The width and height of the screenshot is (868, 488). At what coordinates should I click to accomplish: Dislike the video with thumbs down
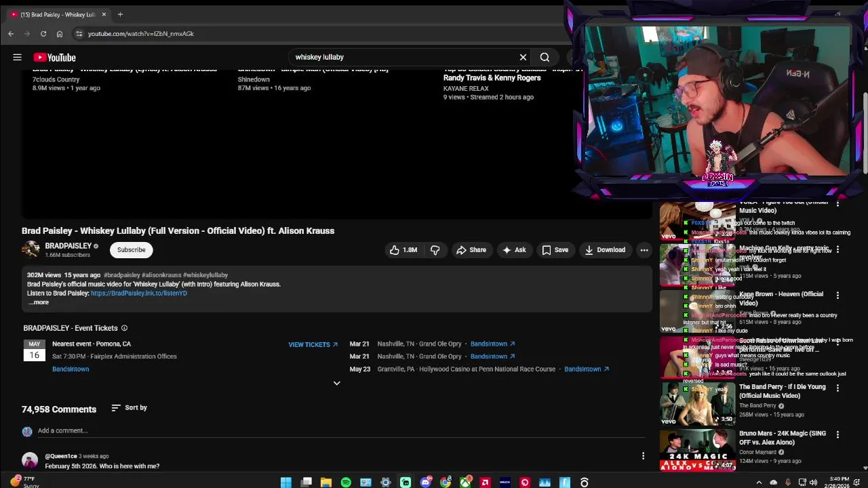pos(435,250)
